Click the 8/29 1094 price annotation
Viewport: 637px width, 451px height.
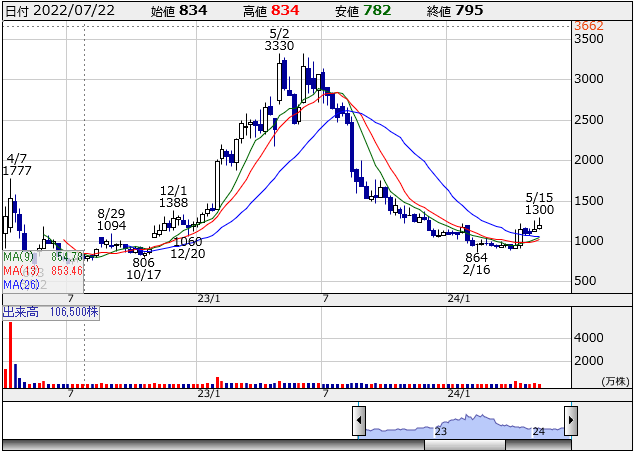[x=112, y=220]
